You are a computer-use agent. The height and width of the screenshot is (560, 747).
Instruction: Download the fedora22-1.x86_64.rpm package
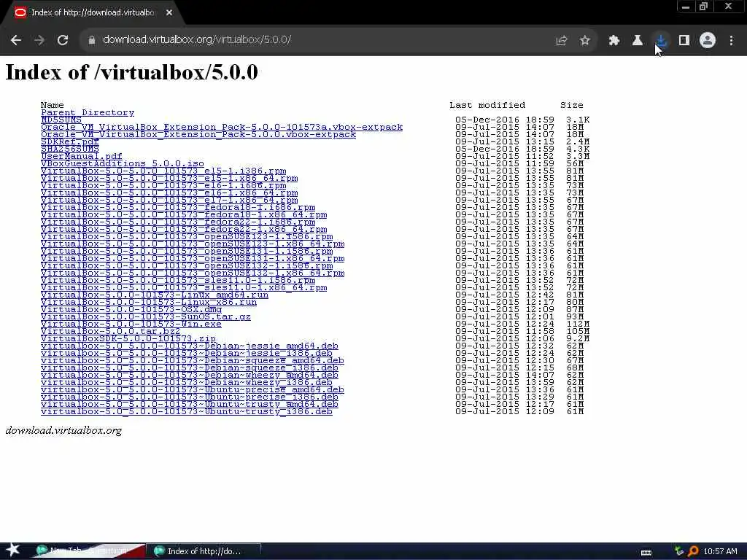(184, 230)
